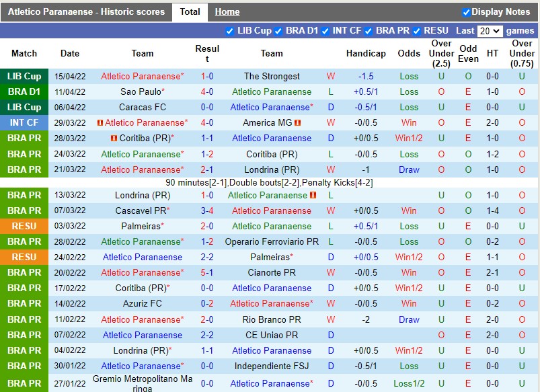
Task: Click the 90 minutes penalty kicks note
Action: tap(270, 182)
